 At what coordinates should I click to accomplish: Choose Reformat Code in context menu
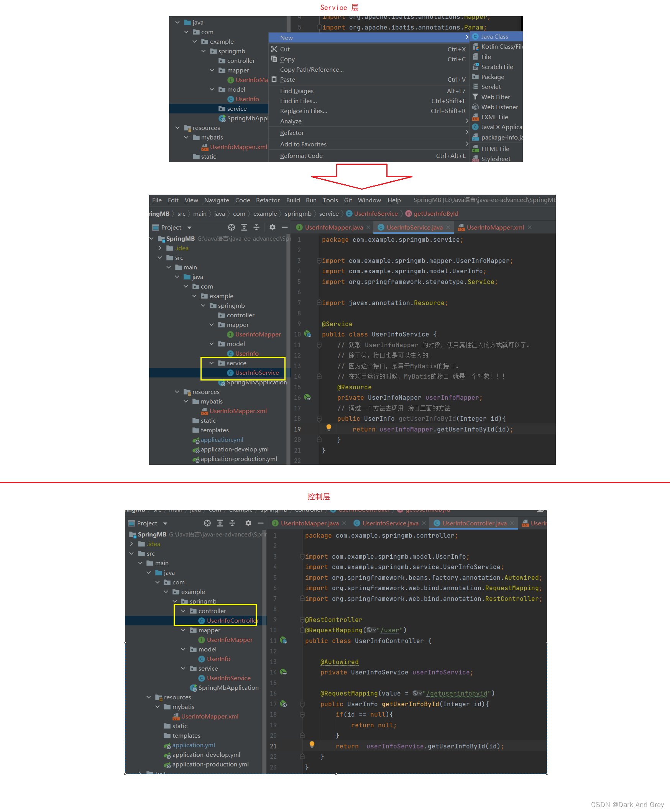369,156
